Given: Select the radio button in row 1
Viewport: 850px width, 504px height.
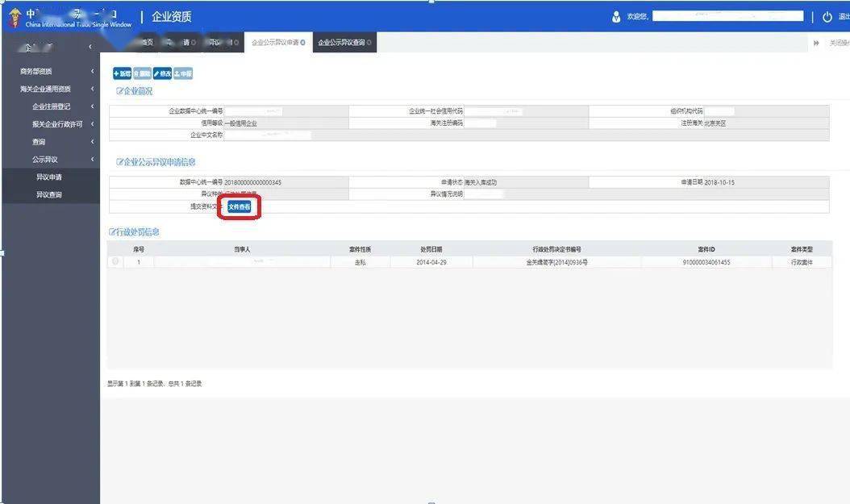Looking at the screenshot, I should pos(115,262).
